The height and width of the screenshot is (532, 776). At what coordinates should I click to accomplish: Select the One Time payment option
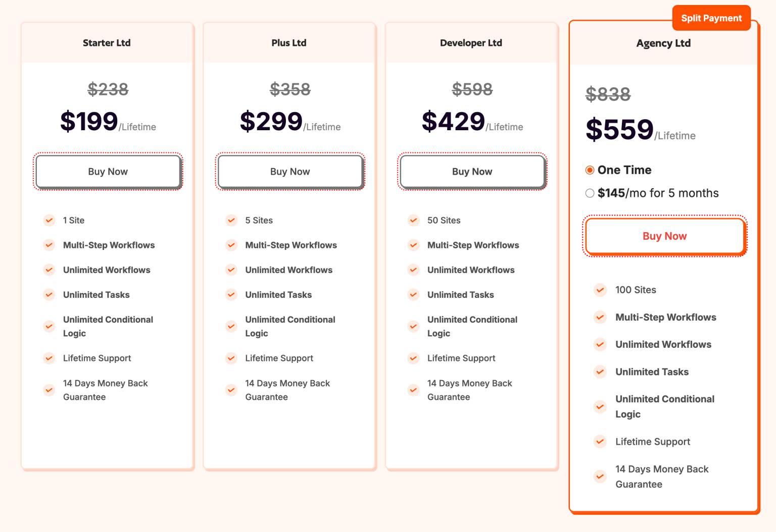590,170
